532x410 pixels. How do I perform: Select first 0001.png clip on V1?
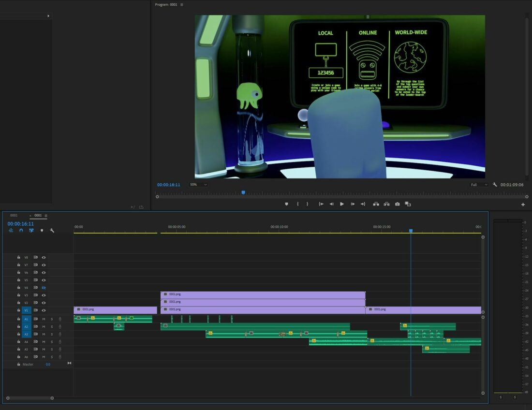116,309
